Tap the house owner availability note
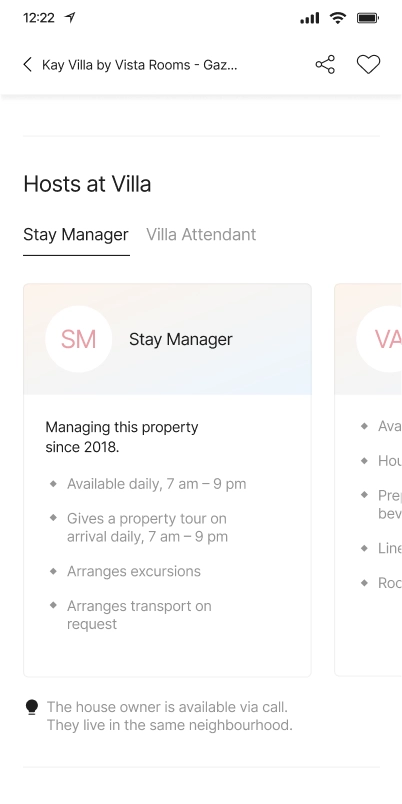The height and width of the screenshot is (804, 402). pyautogui.click(x=170, y=716)
